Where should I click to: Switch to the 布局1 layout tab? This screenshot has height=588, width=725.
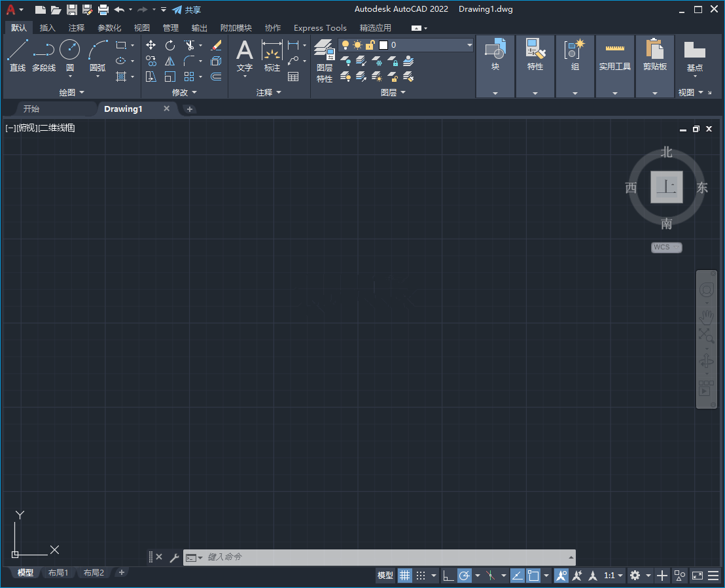[x=58, y=572]
